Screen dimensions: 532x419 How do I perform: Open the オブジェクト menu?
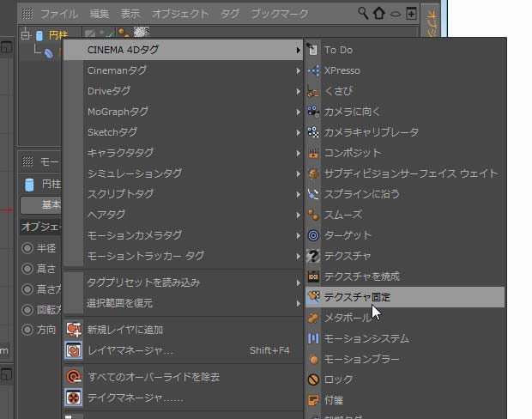tap(180, 14)
